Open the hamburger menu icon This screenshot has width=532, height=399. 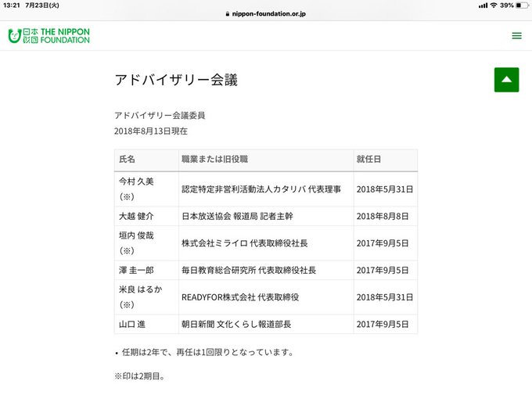516,36
